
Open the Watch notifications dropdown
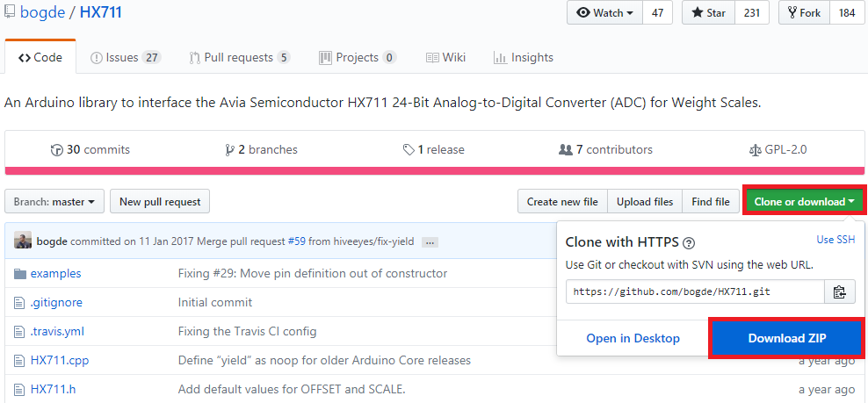pos(605,13)
